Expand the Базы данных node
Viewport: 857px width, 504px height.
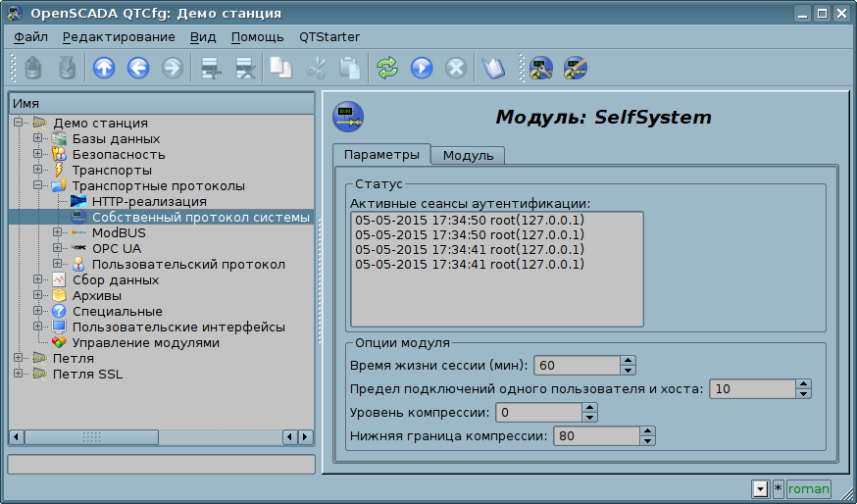click(x=37, y=138)
